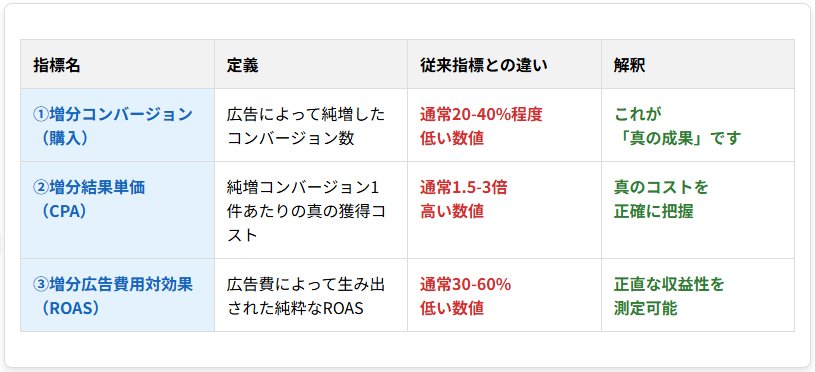The height and width of the screenshot is (372, 815).
Task: Click the green 正直な収益性を測定可能 text
Action: 669,296
